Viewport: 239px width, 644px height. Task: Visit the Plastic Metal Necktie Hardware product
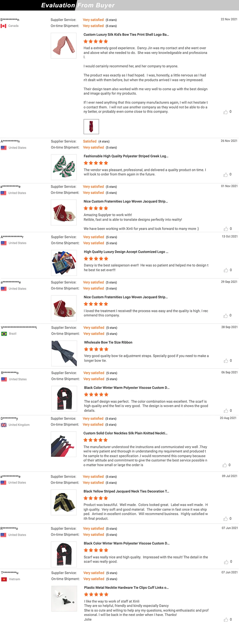pos(126,588)
